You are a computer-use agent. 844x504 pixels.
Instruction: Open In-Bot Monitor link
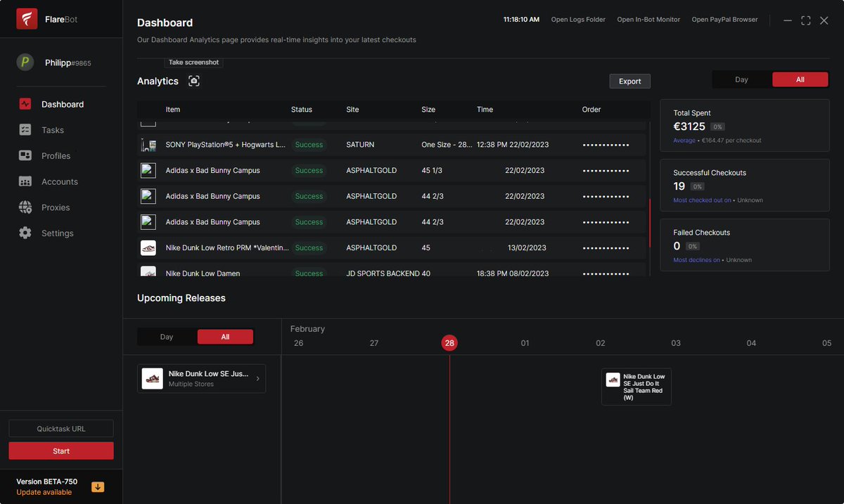[648, 20]
